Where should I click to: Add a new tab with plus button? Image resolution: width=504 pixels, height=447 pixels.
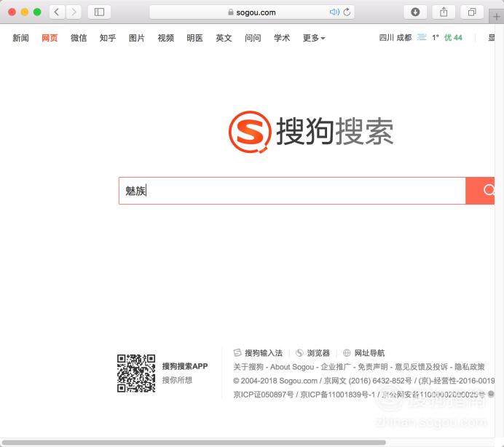pyautogui.click(x=496, y=17)
